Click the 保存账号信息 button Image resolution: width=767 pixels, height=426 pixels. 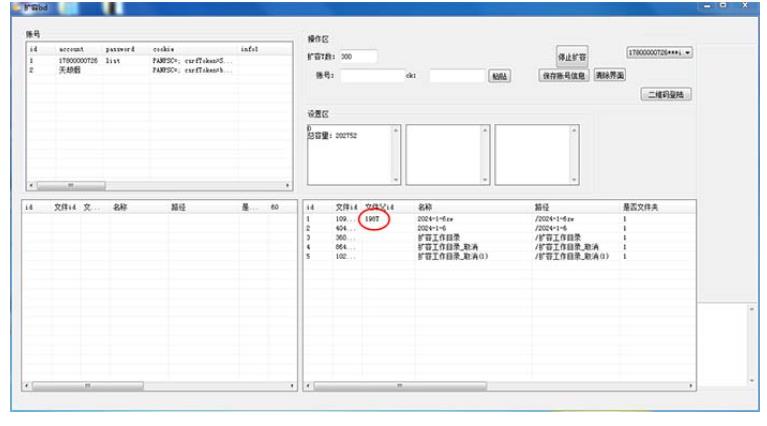pyautogui.click(x=564, y=75)
